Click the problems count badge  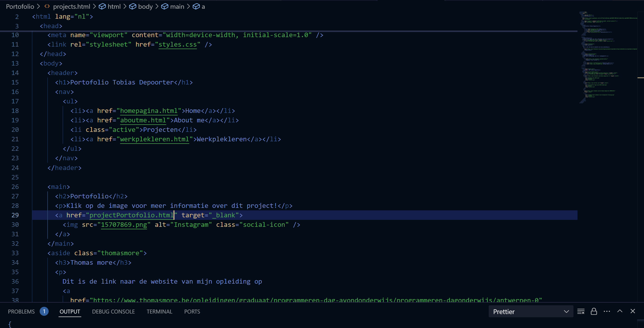point(44,311)
